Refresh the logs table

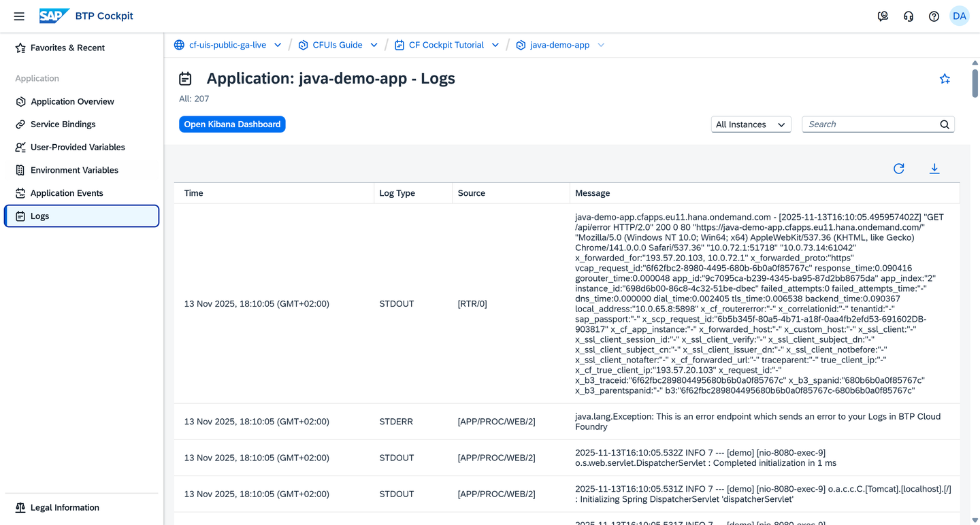(899, 169)
